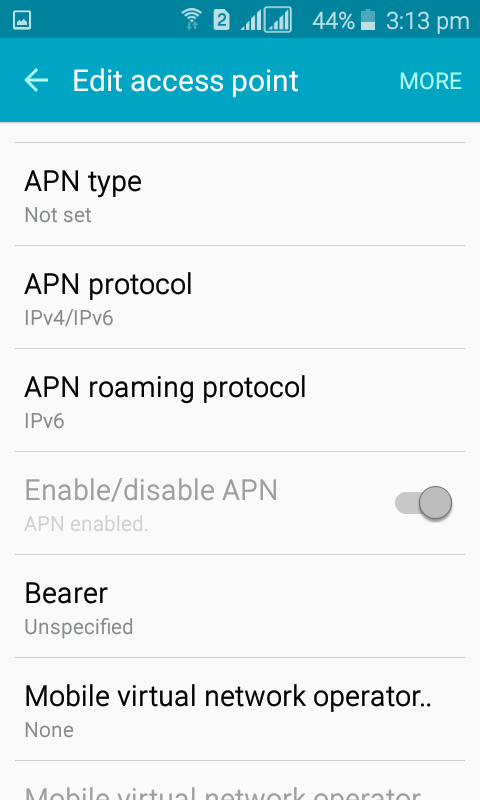Tap the SIM 2 indicator icon
Viewport: 480px width, 800px height.
(x=221, y=20)
